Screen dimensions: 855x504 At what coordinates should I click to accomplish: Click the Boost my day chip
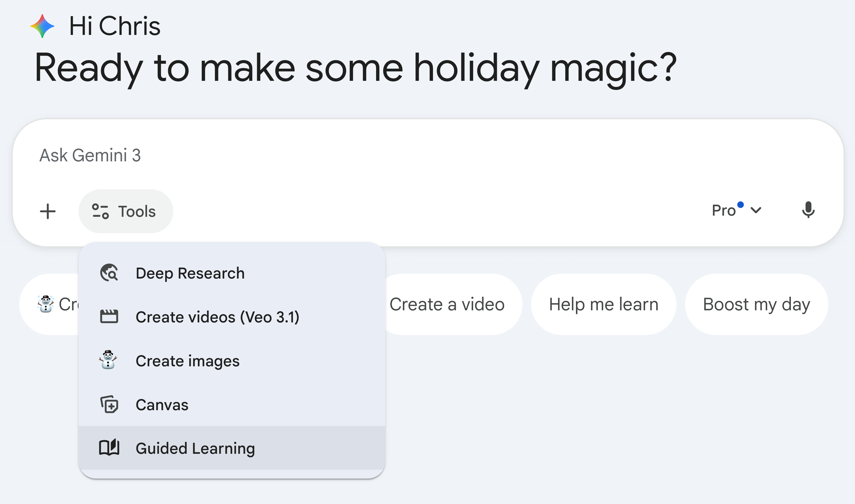tap(757, 304)
